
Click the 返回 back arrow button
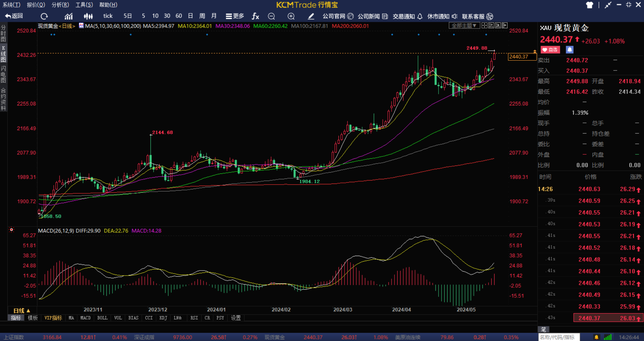pos(14,16)
